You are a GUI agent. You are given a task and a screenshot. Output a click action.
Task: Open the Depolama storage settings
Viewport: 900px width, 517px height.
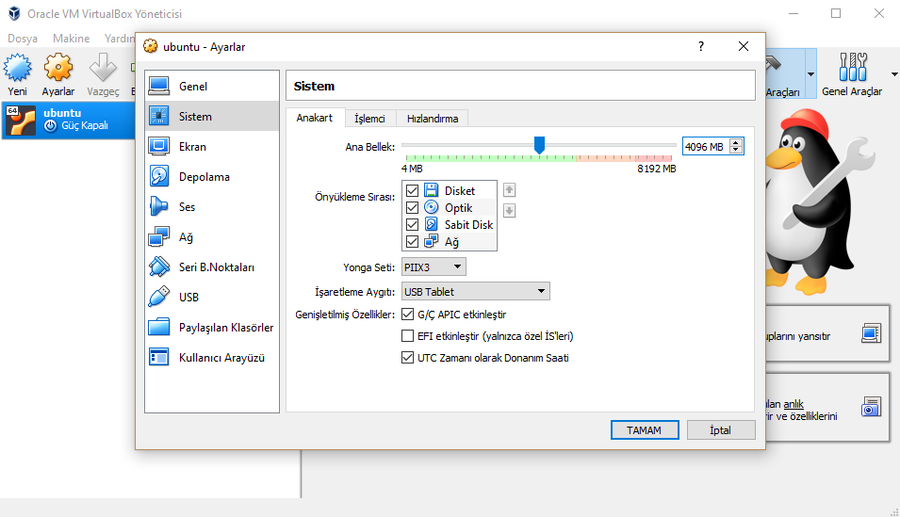[204, 177]
